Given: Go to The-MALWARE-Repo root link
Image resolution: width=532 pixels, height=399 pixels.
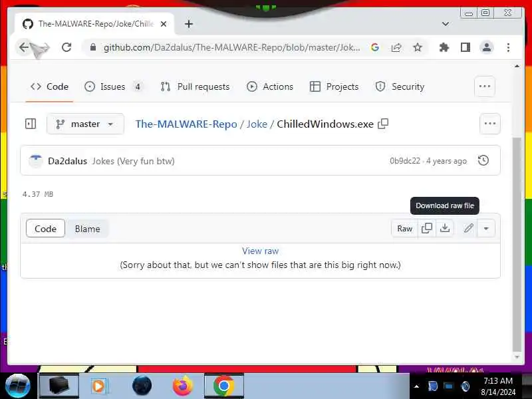Looking at the screenshot, I should tap(186, 124).
